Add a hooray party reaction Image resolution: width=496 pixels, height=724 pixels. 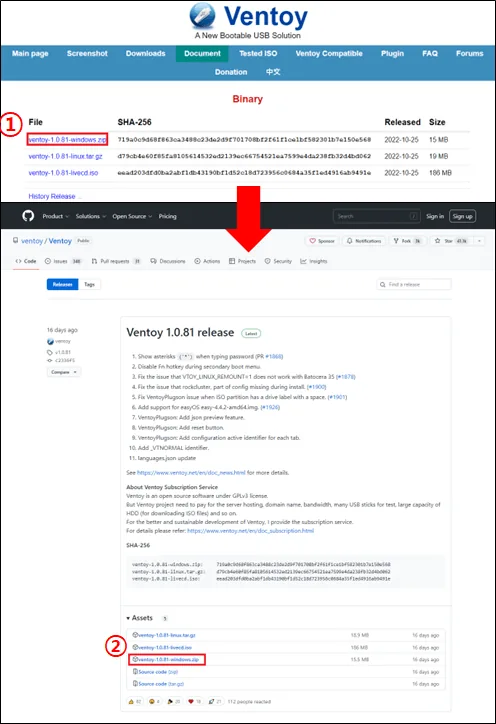coord(174,701)
